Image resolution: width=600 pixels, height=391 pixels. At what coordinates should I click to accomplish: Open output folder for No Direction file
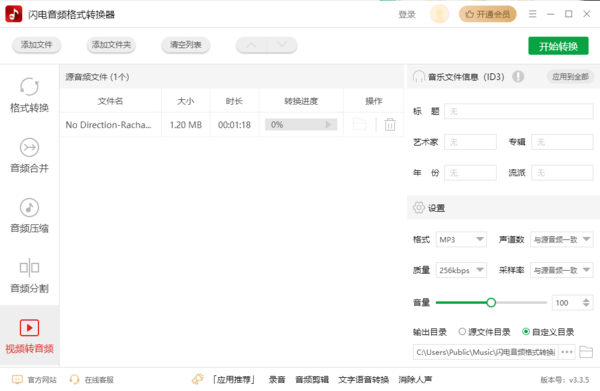tap(359, 124)
